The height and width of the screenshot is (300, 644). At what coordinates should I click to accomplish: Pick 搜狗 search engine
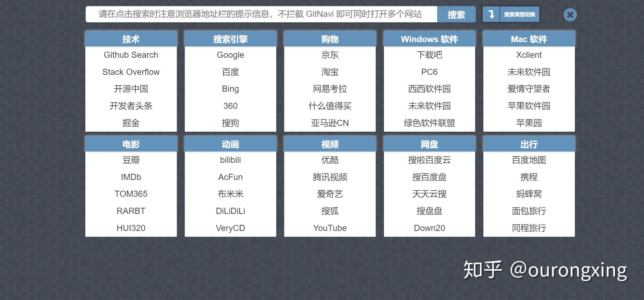point(230,123)
